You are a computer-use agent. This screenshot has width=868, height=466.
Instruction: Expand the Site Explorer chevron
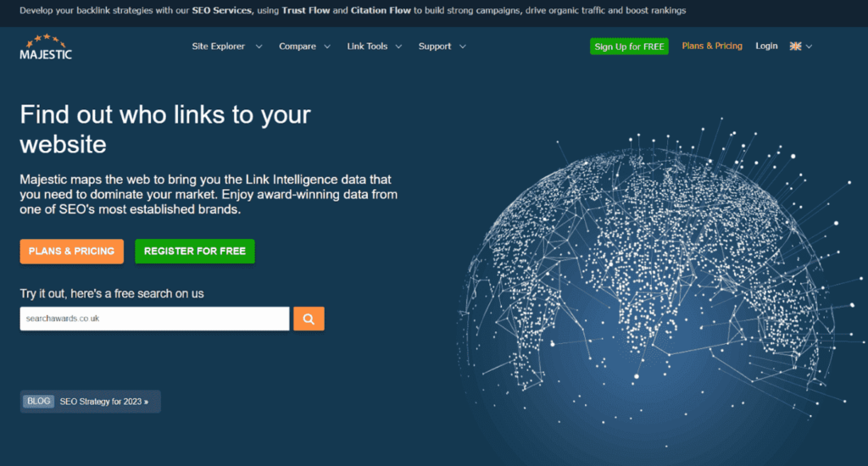pyautogui.click(x=259, y=47)
